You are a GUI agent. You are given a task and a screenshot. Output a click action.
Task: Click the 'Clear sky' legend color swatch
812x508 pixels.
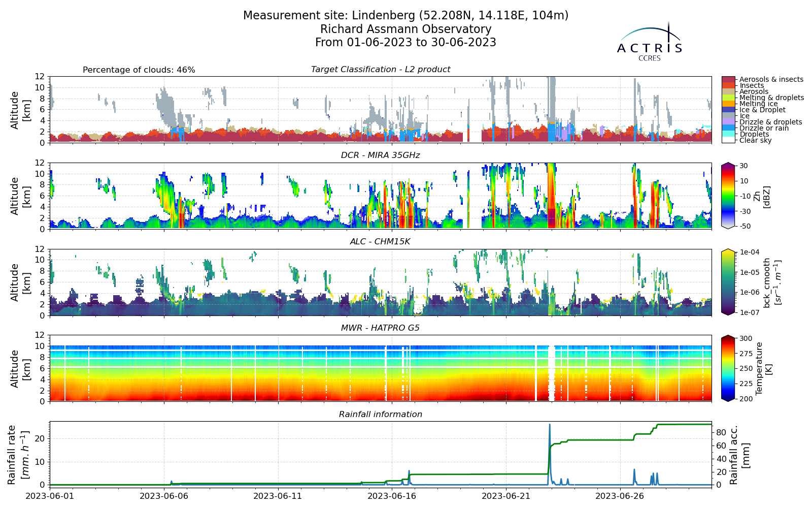point(728,140)
